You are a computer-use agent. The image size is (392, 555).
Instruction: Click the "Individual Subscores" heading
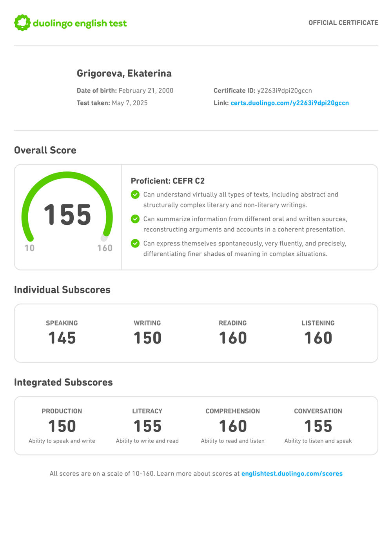click(62, 290)
